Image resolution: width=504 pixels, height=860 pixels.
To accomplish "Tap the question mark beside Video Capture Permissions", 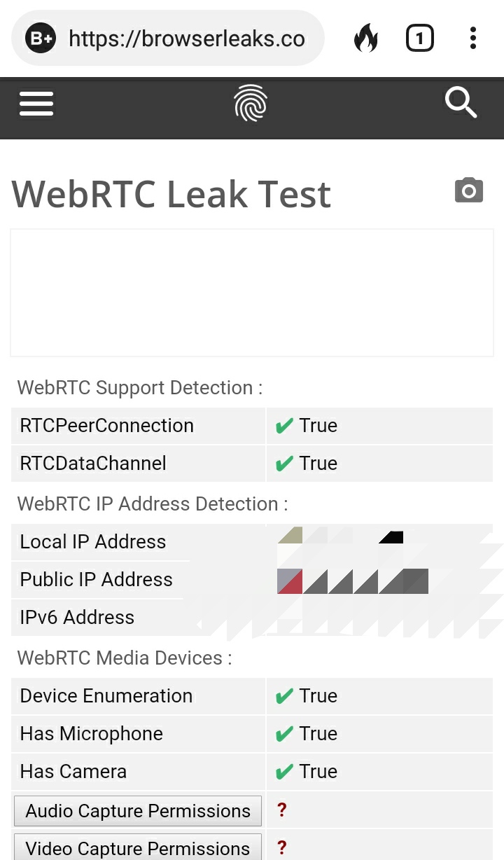I will (281, 847).
